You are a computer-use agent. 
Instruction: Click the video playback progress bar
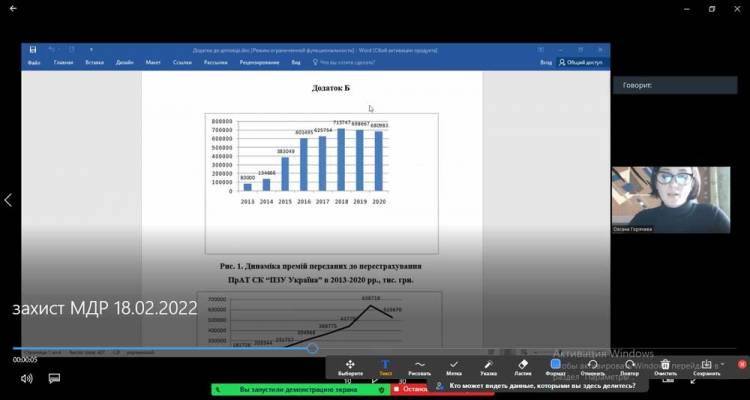[160, 349]
